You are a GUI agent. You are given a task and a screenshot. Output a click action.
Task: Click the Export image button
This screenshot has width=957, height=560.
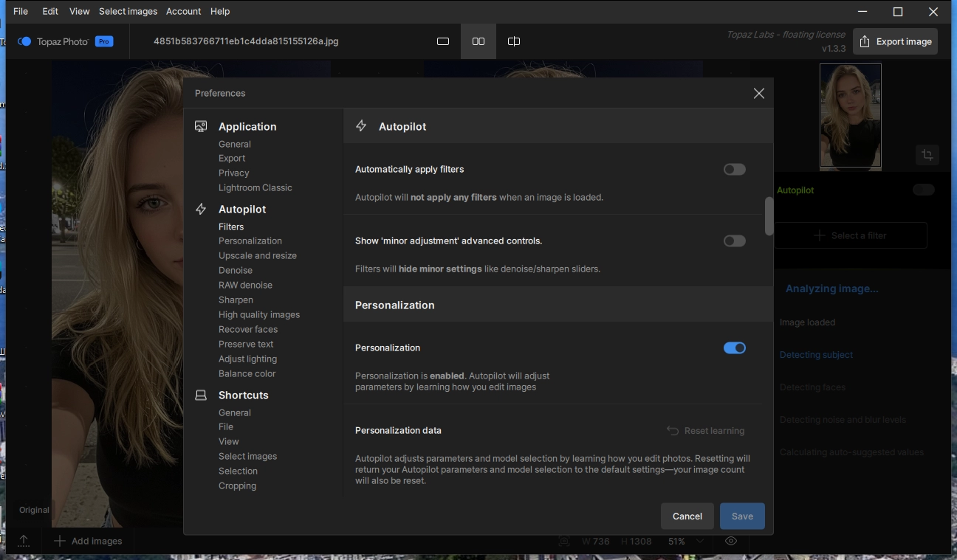[x=895, y=41]
